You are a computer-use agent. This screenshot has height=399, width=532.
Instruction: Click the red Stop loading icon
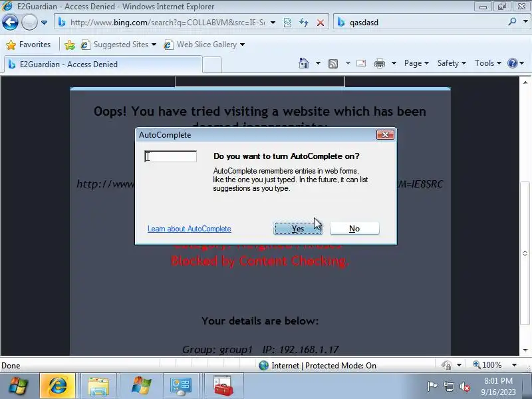tap(320, 23)
